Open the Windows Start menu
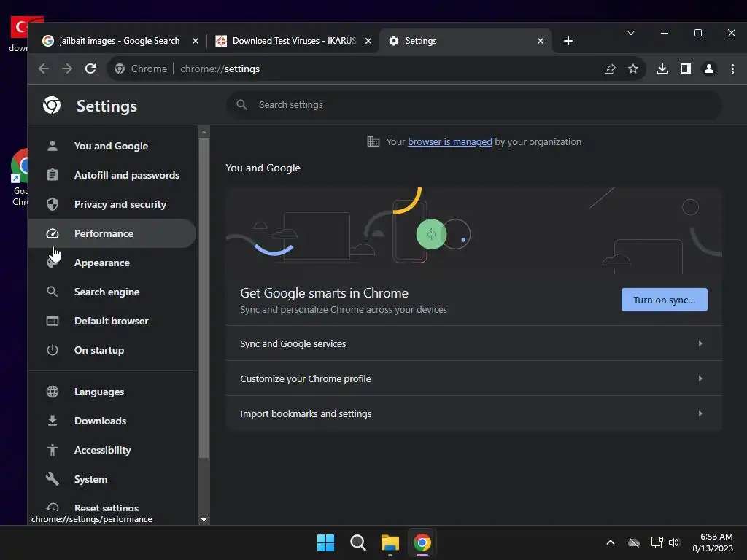 (326, 542)
